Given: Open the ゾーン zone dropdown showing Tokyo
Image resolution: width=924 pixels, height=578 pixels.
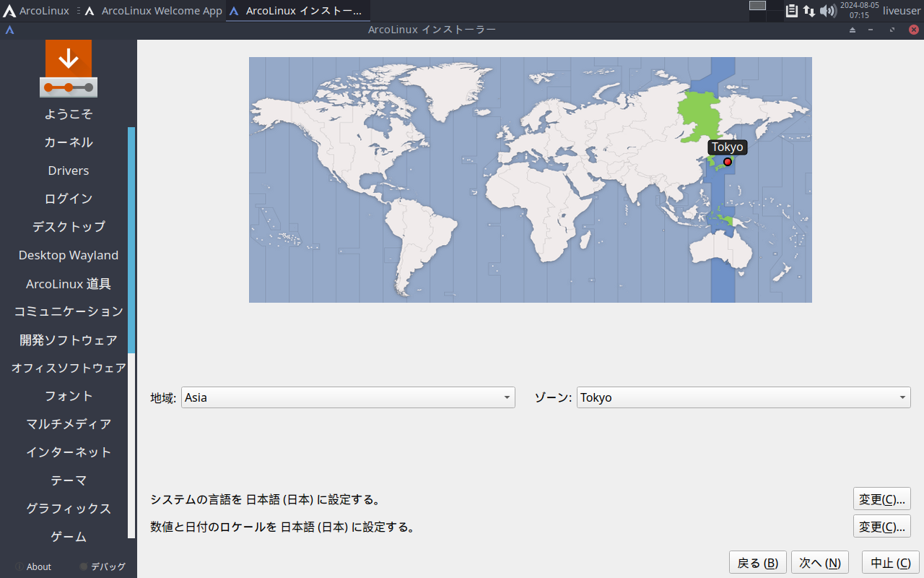Looking at the screenshot, I should [x=744, y=397].
